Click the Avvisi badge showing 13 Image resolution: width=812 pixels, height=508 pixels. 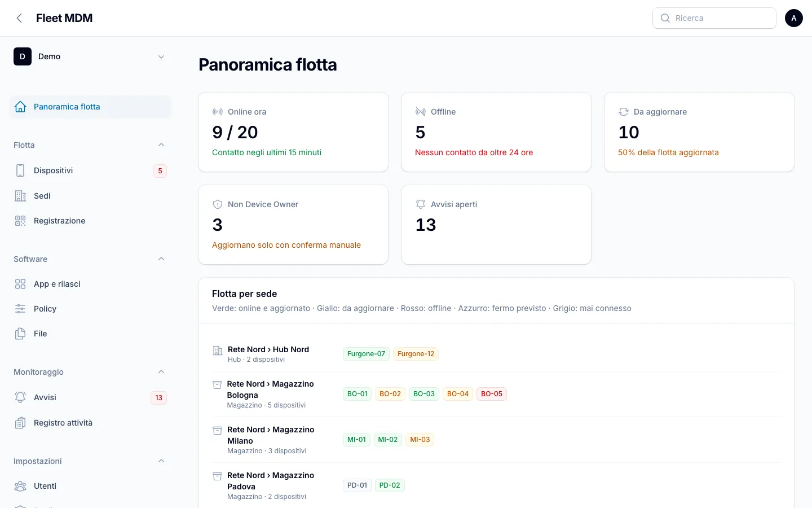point(159,398)
